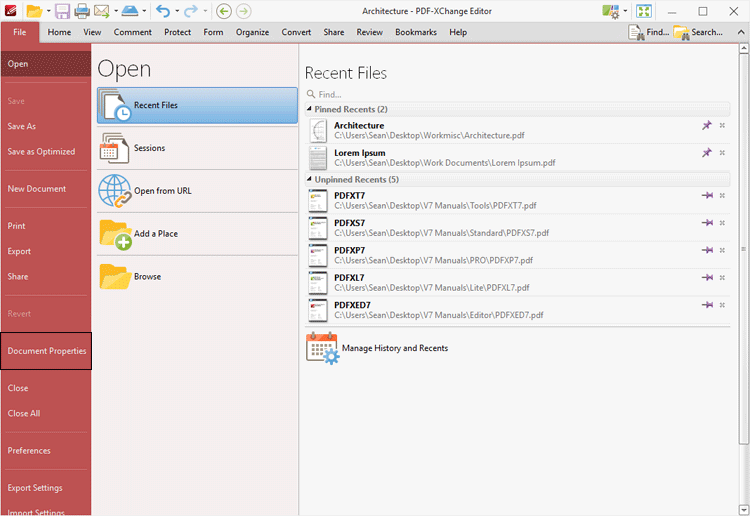This screenshot has height=516, width=750.
Task: Click the full screen mode icon
Action: pos(644,11)
